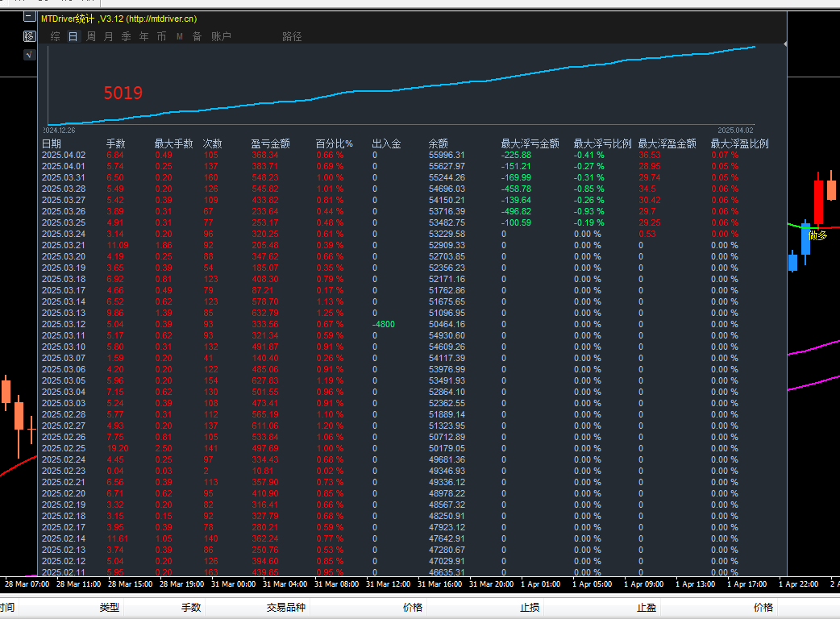Image resolution: width=840 pixels, height=619 pixels.
Task: Click the 类型 column header in trade panel
Action: [110, 607]
